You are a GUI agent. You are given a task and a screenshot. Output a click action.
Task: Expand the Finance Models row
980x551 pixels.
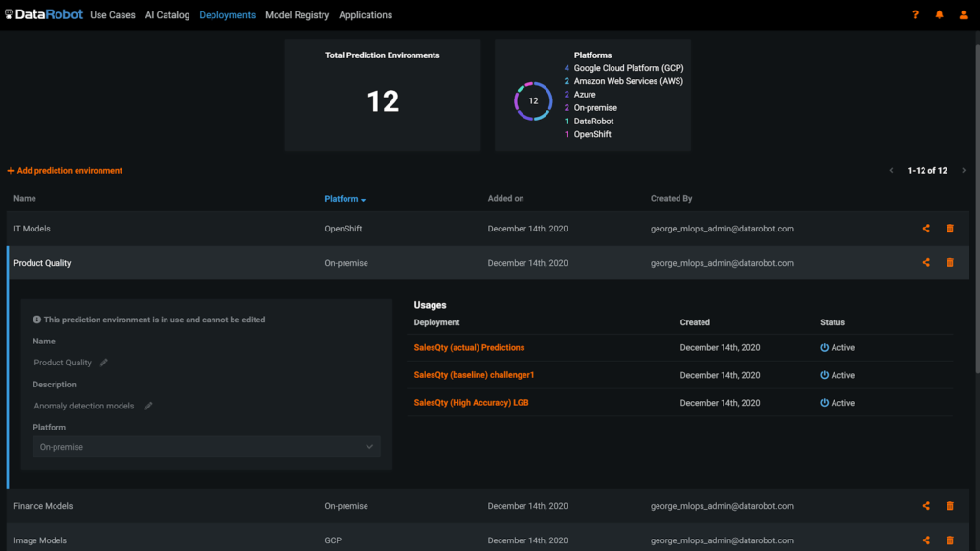(487, 506)
